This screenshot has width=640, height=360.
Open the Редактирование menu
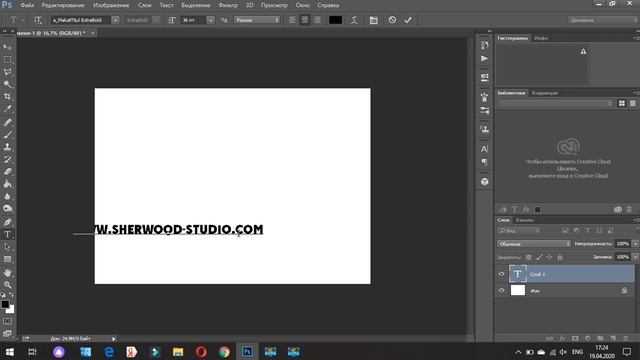coord(63,5)
